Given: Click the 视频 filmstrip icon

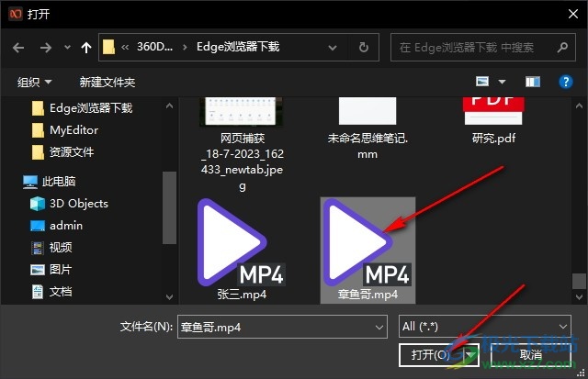Looking at the screenshot, I should coord(38,248).
